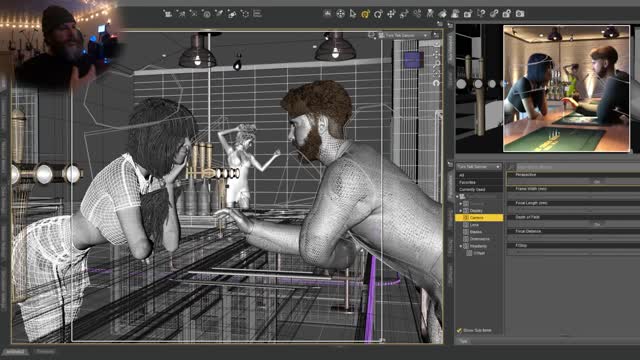Toggle the Show Sub Items checkbox
This screenshot has height=360, width=640.
click(x=459, y=330)
